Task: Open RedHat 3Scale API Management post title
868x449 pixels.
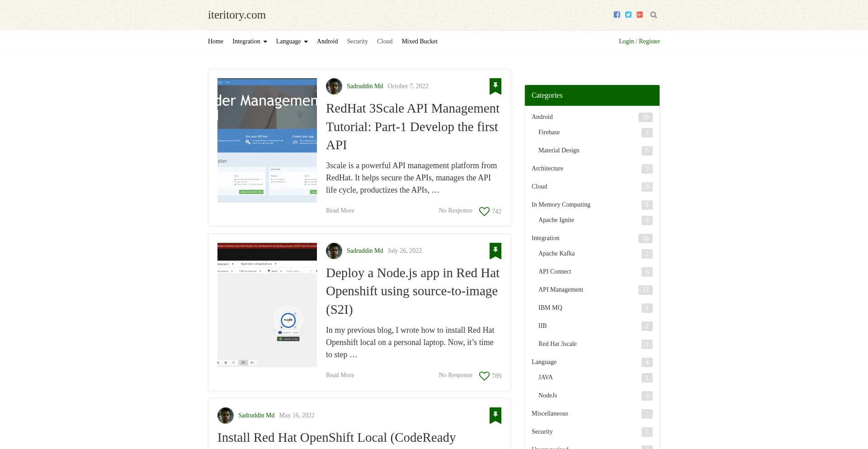Action: pyautogui.click(x=412, y=127)
